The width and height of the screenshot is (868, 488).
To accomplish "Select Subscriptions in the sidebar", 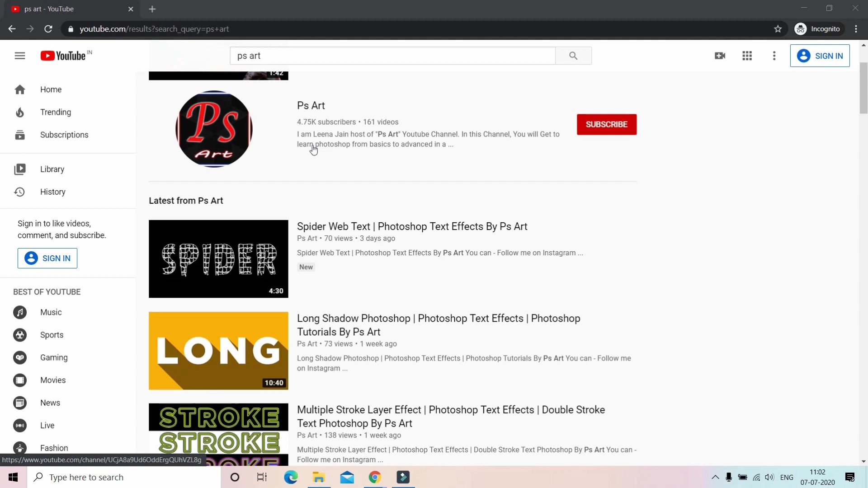I will tap(64, 135).
